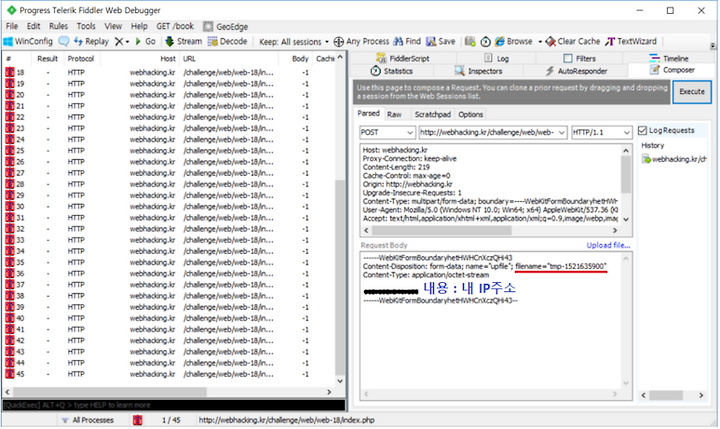Click the Body column header
720x429 pixels.
pos(295,59)
